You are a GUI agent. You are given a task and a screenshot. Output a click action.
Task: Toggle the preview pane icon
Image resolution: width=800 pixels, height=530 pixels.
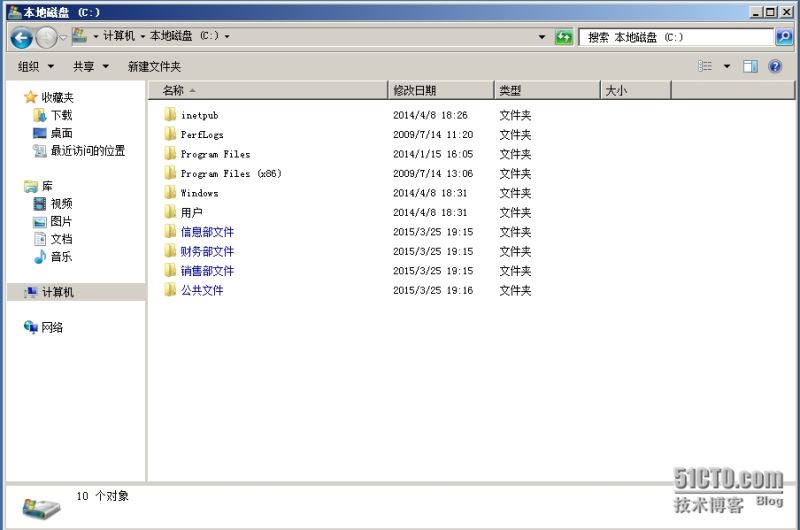(750, 66)
